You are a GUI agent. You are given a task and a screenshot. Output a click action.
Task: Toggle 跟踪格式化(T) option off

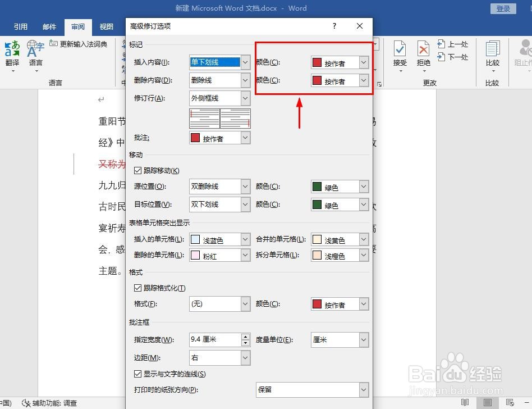(x=137, y=288)
